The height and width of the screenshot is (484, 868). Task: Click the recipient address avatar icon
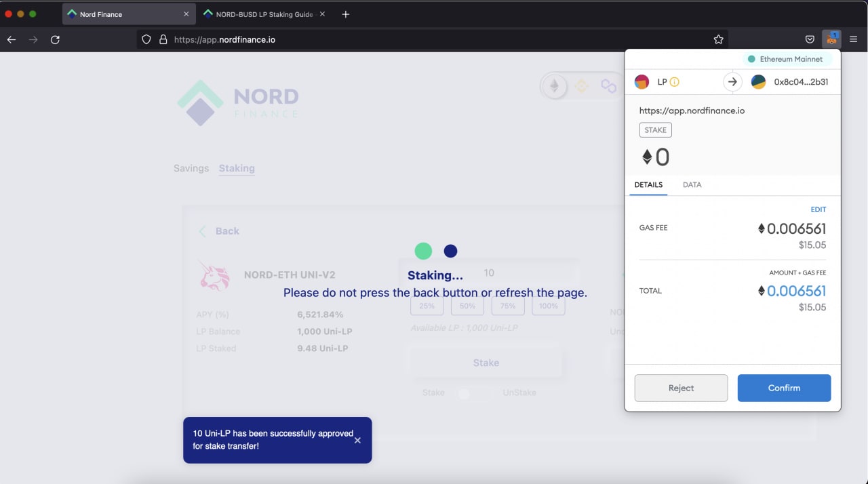(x=758, y=82)
